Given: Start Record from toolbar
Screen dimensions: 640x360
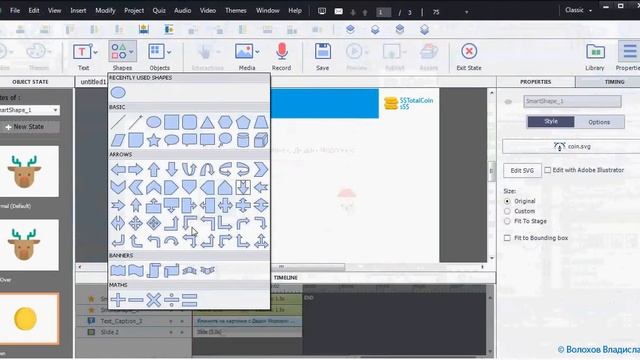Looking at the screenshot, I should (x=282, y=52).
